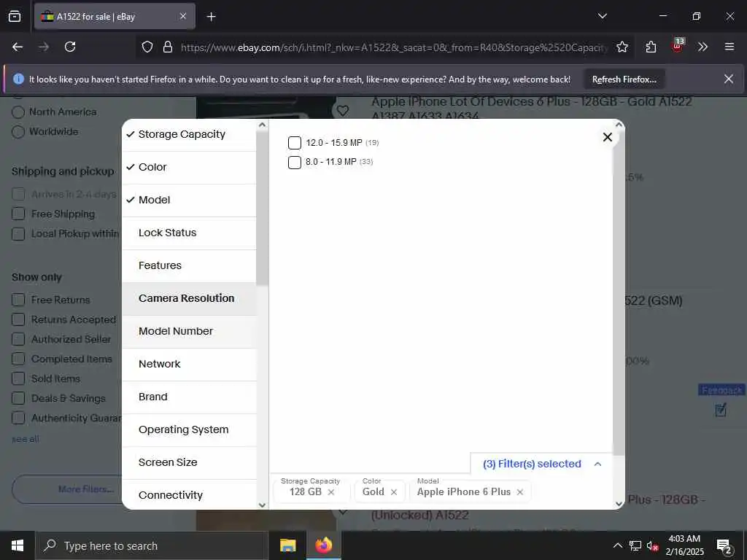Click the watchlist heart icon on the first listing
The width and height of the screenshot is (747, 560).
[x=343, y=111]
